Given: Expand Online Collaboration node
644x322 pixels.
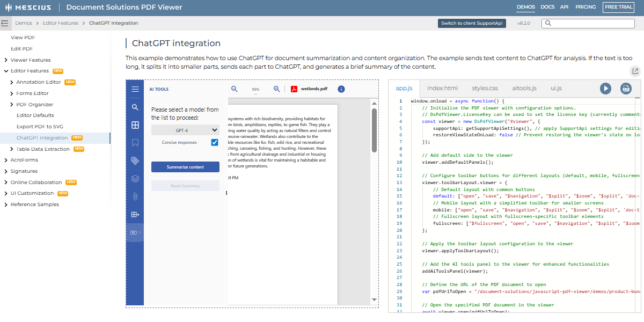Looking at the screenshot, I should point(5,182).
